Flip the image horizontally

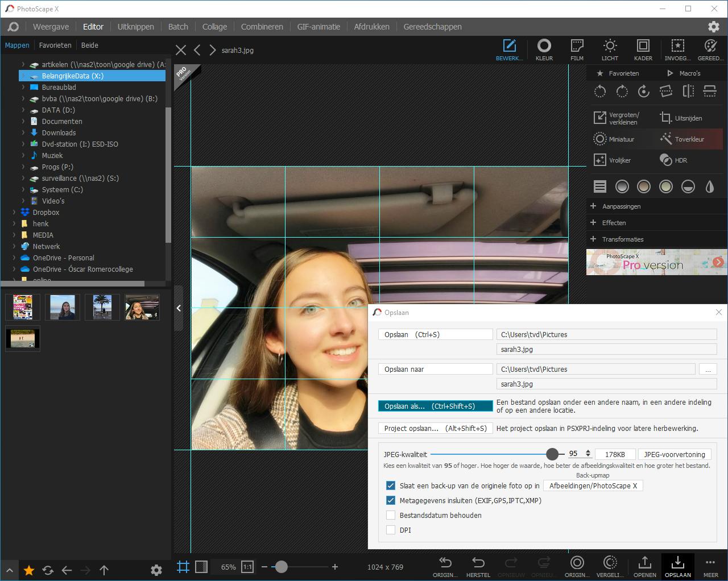click(688, 92)
